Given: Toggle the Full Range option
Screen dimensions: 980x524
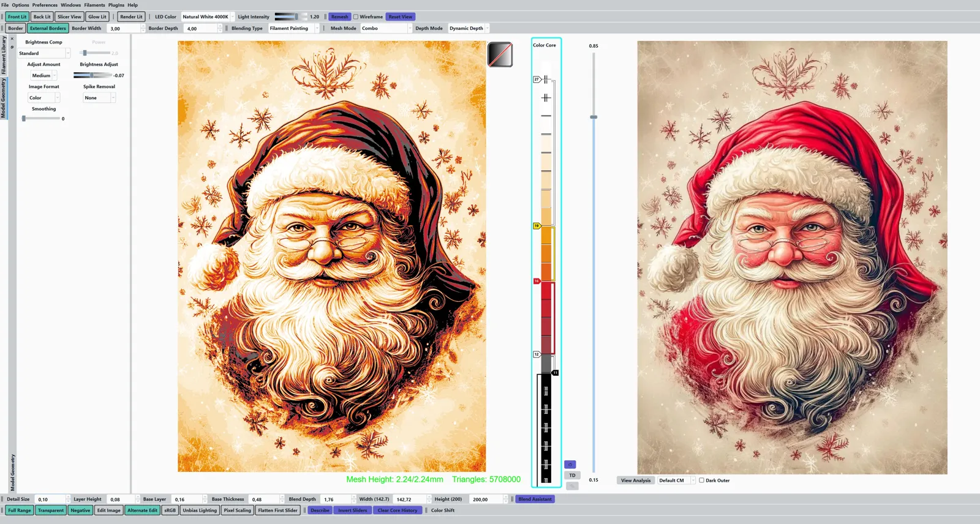Looking at the screenshot, I should [x=20, y=510].
